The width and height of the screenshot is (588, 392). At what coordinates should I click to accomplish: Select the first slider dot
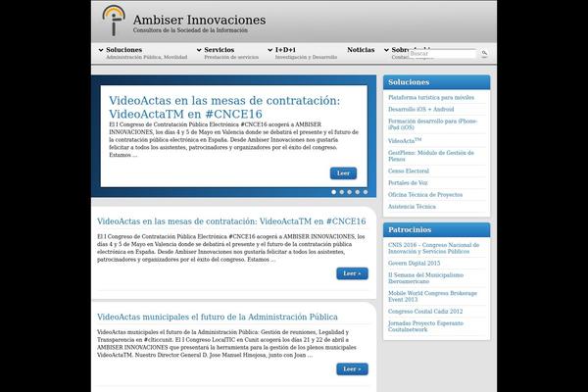point(334,192)
